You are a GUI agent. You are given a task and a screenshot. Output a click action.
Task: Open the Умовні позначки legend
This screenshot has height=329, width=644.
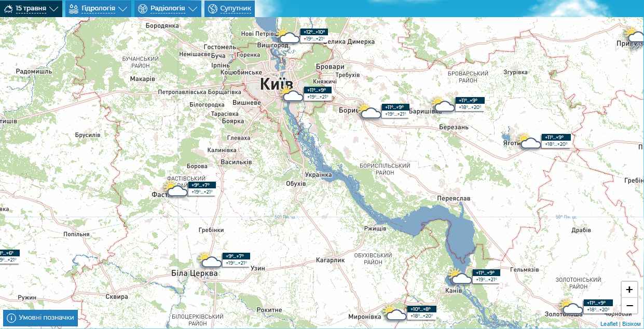pyautogui.click(x=40, y=318)
